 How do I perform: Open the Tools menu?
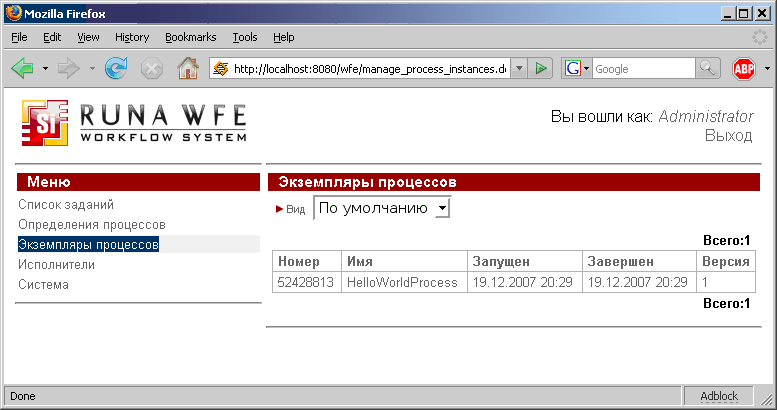[245, 37]
